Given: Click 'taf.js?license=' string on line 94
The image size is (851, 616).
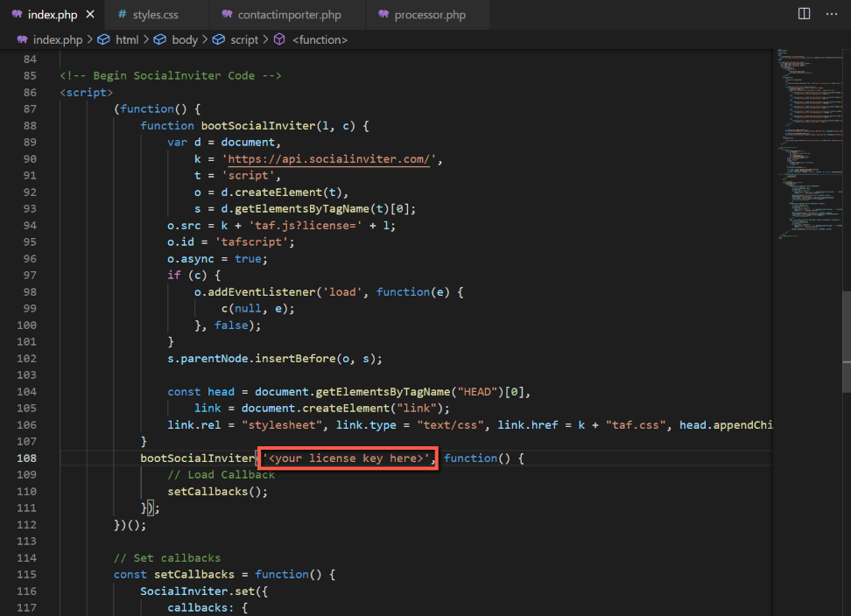Looking at the screenshot, I should [x=305, y=226].
